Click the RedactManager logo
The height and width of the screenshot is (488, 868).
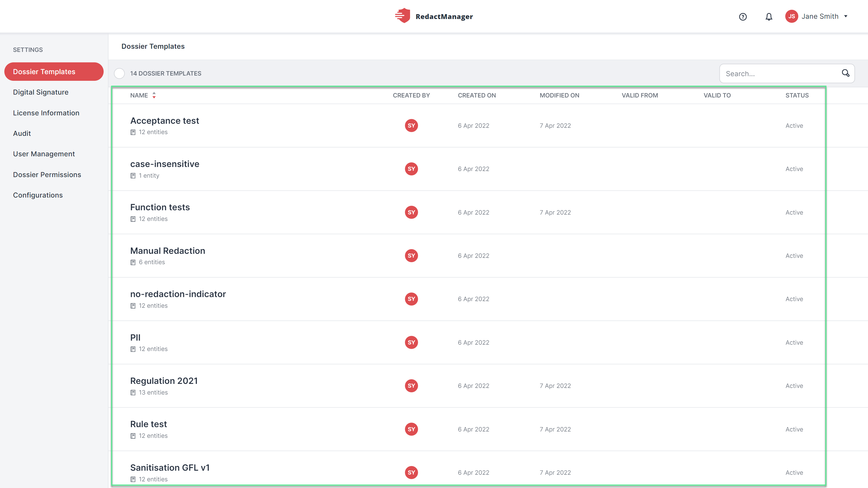(434, 16)
